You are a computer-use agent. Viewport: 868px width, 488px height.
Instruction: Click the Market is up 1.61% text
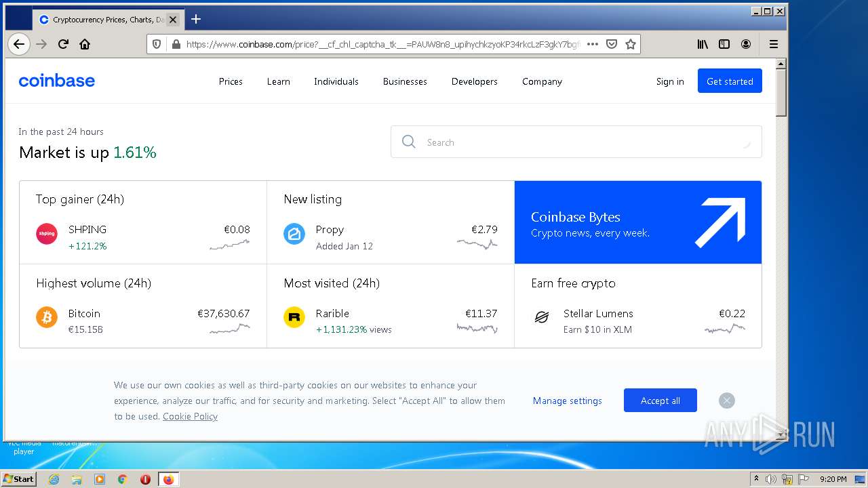pos(87,152)
